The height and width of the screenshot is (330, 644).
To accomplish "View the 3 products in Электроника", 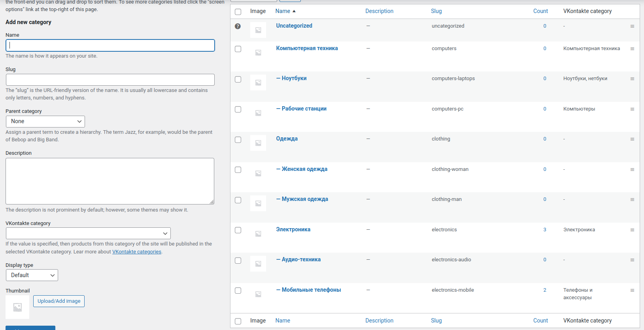I will 545,230.
